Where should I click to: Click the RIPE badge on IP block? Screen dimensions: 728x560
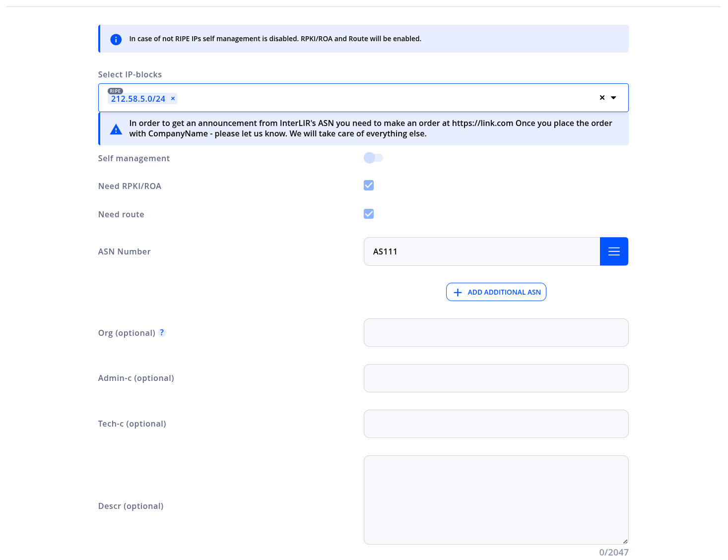(x=115, y=91)
